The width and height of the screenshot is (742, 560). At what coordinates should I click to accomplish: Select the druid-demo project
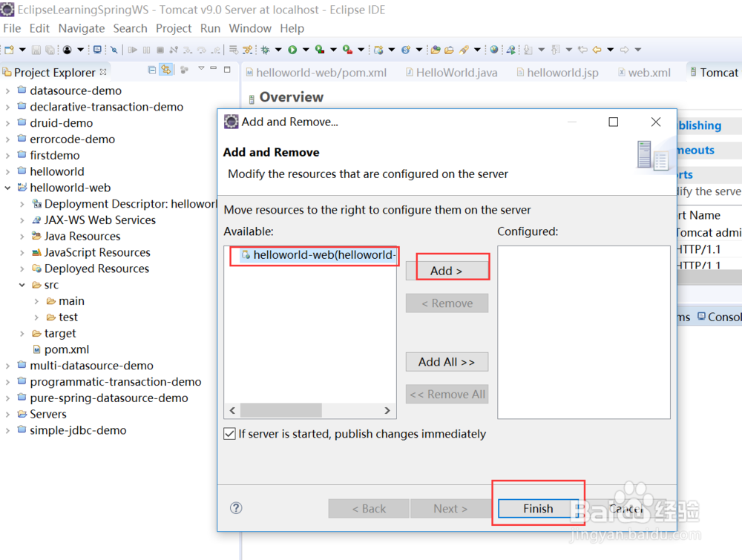tap(55, 123)
